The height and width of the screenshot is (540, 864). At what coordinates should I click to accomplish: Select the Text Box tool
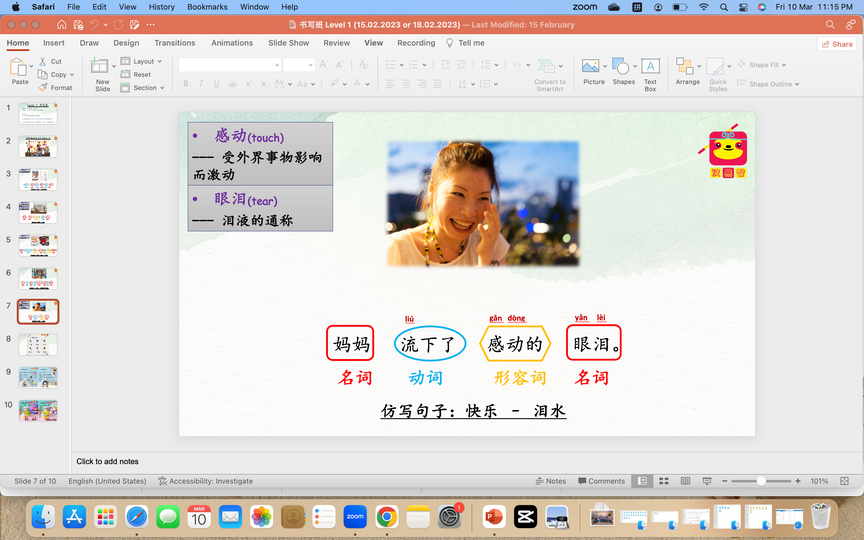pyautogui.click(x=650, y=67)
